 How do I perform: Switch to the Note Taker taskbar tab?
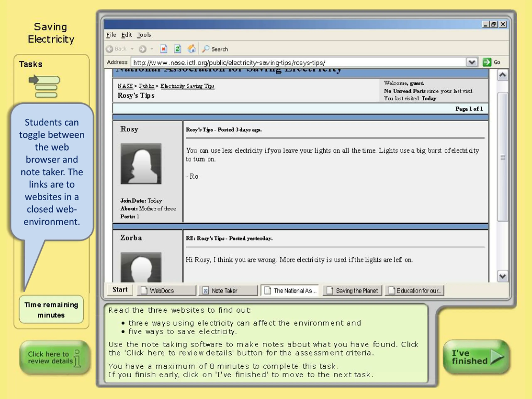coord(228,291)
